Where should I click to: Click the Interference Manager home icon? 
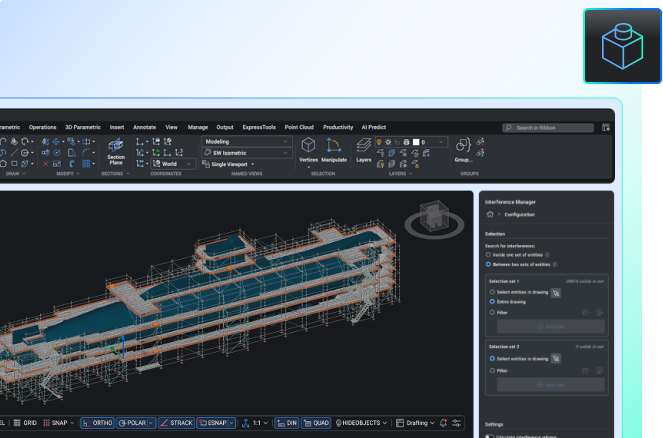click(x=490, y=214)
